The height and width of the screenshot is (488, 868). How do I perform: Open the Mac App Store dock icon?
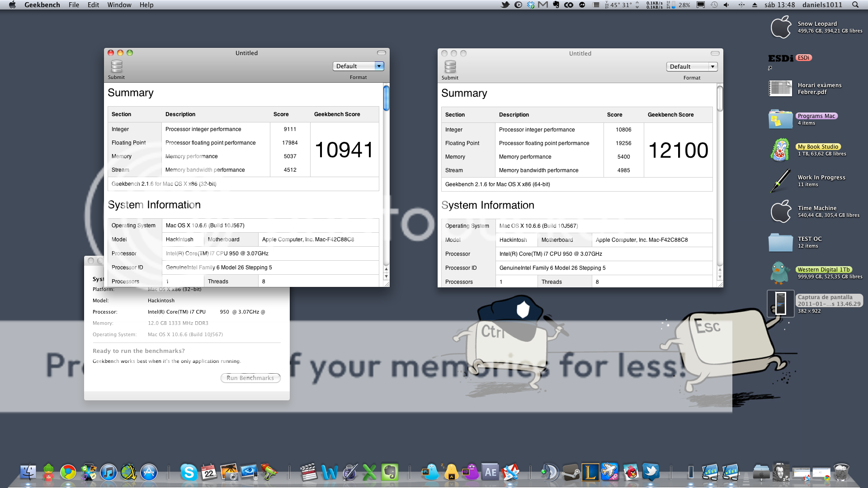(149, 472)
